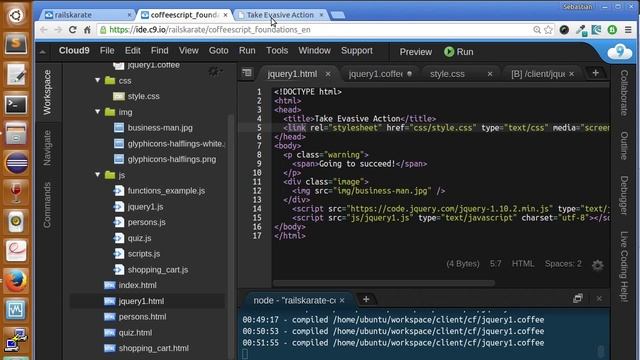Screen dimensions: 640x360
Task: Open the Commands side panel
Action: (47, 205)
